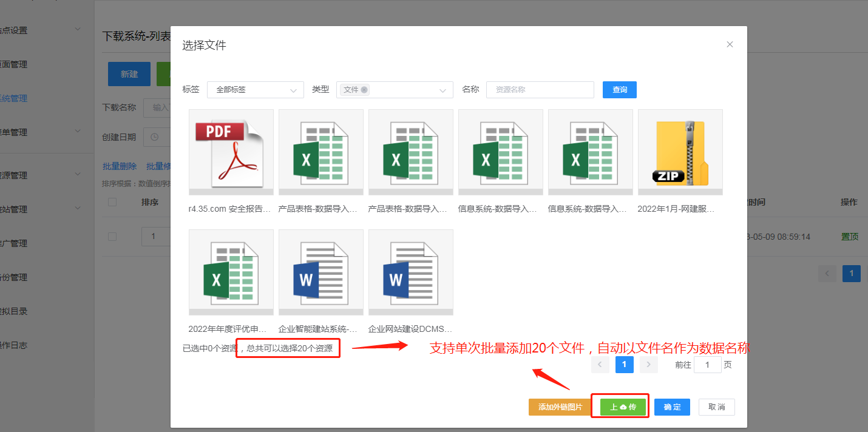Open the 全部标签 tag dropdown
Viewport: 868px width, 432px height.
[255, 90]
